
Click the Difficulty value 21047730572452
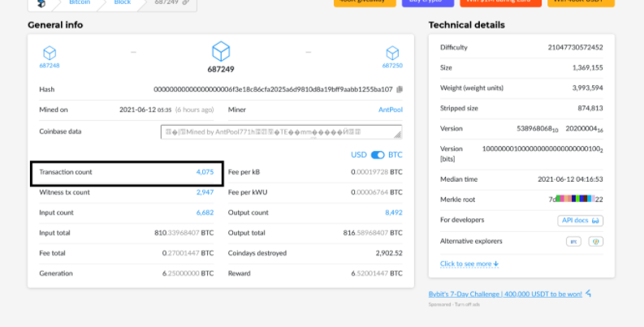pyautogui.click(x=575, y=48)
